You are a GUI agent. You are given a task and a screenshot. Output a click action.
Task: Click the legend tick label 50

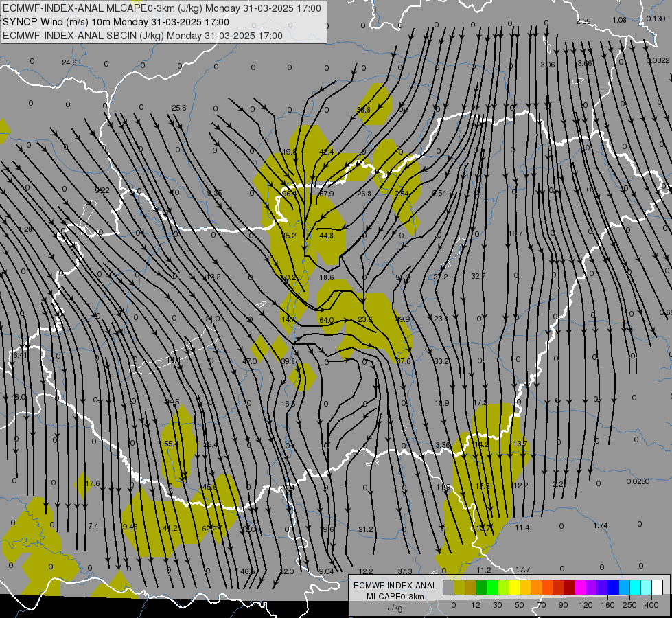pos(520,605)
